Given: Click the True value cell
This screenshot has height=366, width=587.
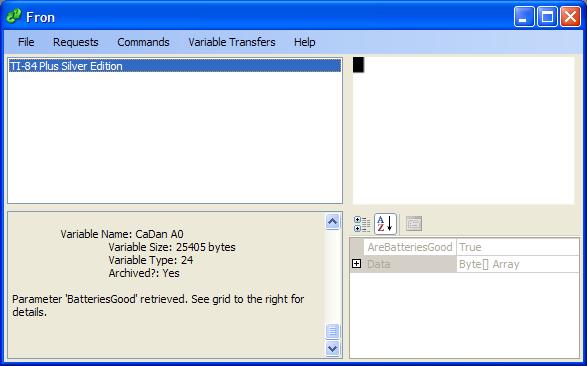Looking at the screenshot, I should tap(517, 247).
